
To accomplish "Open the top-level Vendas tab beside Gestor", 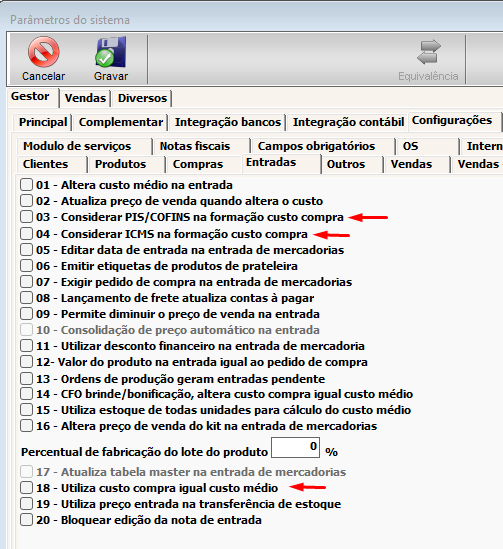I will click(x=85, y=98).
